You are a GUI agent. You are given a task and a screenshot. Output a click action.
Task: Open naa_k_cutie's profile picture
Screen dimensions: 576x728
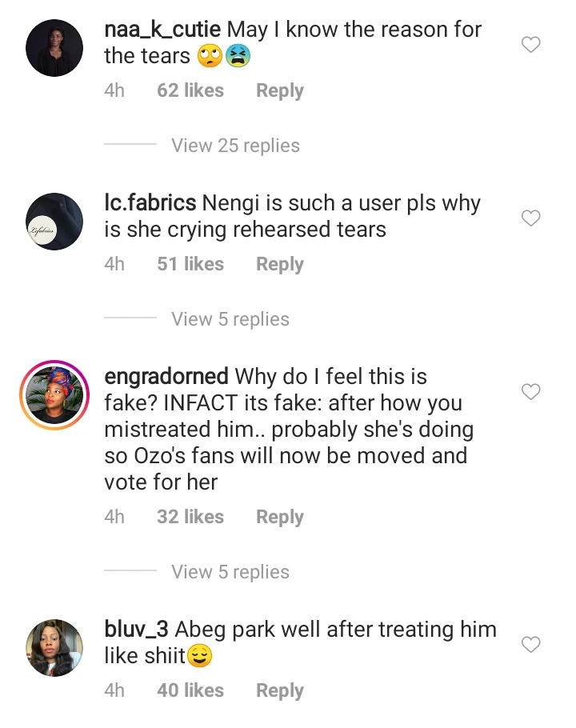coord(54,48)
